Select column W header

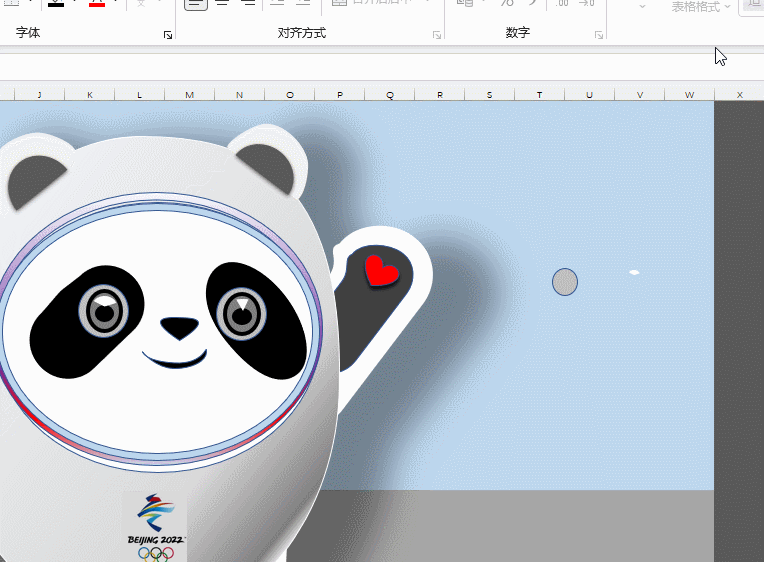(x=689, y=95)
